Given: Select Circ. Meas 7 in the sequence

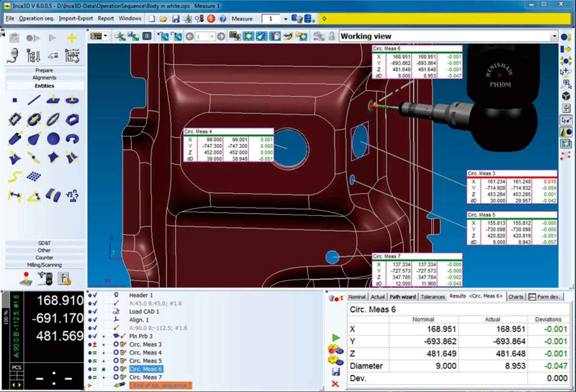Looking at the screenshot, I should coord(145,377).
